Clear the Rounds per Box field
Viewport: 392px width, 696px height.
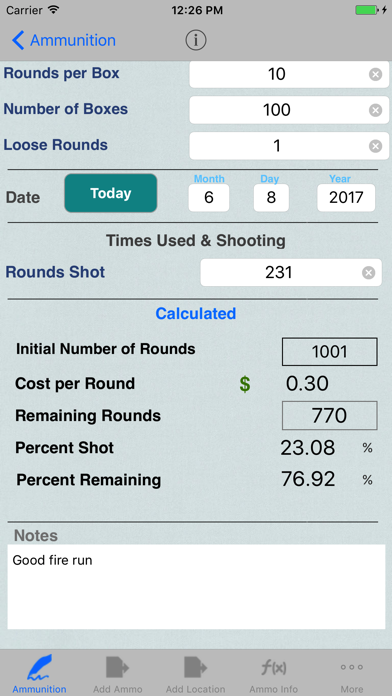coord(376,74)
